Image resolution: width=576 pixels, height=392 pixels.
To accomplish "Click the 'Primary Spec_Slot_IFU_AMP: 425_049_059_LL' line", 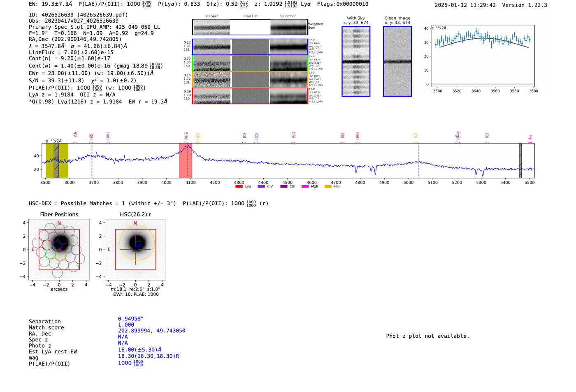I will 94,27.
